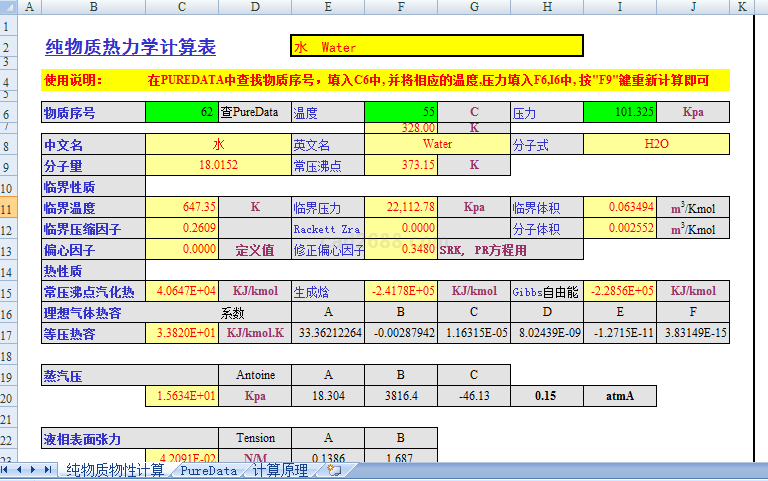Select the green pressure cell showing 101.325

click(x=620, y=112)
